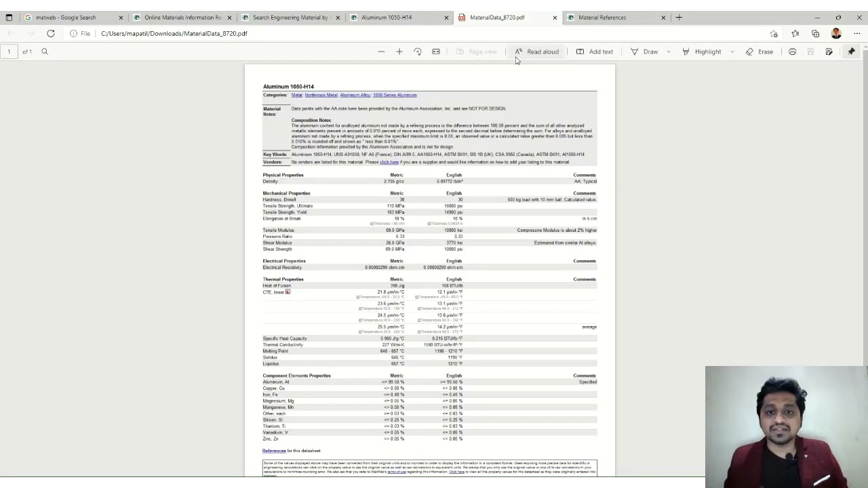This screenshot has width=868, height=488.
Task: Select the Add text tool
Action: (595, 52)
